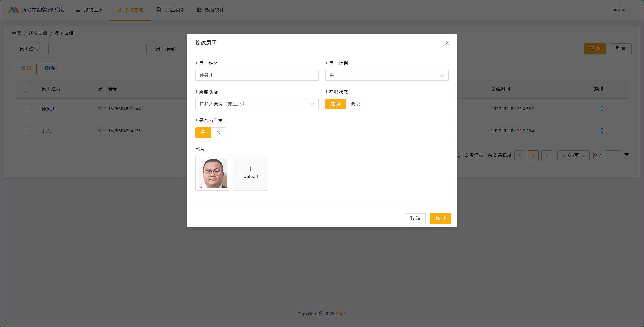Screen dimensions: 644x327
Task: Select 离职 employment status
Action: point(355,104)
